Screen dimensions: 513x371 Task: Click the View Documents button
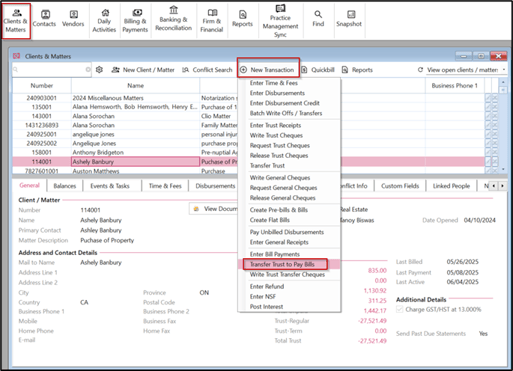coord(214,209)
